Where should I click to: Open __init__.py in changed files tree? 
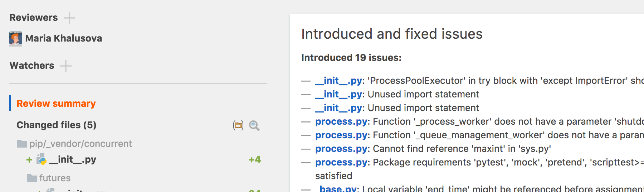point(73,159)
